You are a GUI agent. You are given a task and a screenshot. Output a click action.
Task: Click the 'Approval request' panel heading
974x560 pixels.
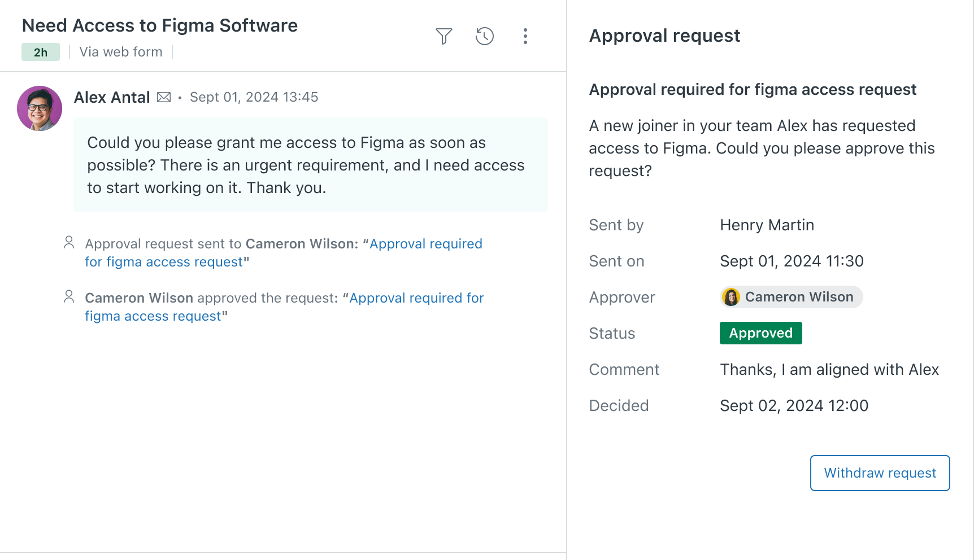tap(664, 36)
